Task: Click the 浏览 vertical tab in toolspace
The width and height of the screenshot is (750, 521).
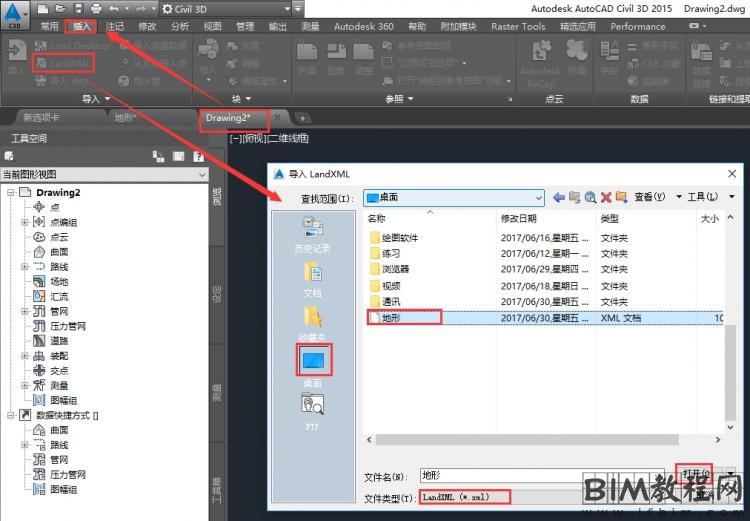Action: coord(217,197)
